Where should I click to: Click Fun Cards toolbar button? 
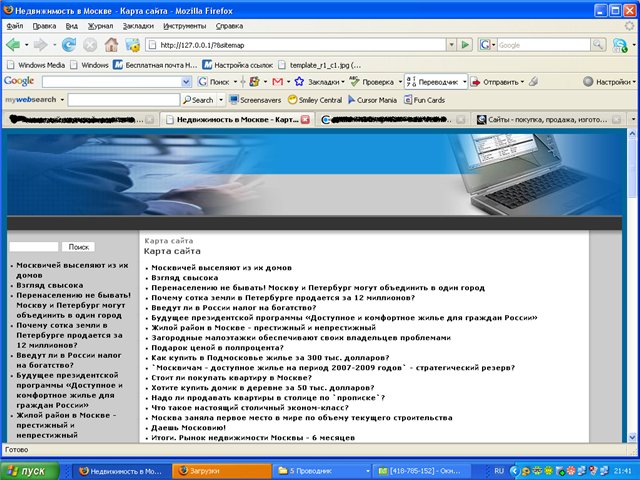pyautogui.click(x=424, y=100)
